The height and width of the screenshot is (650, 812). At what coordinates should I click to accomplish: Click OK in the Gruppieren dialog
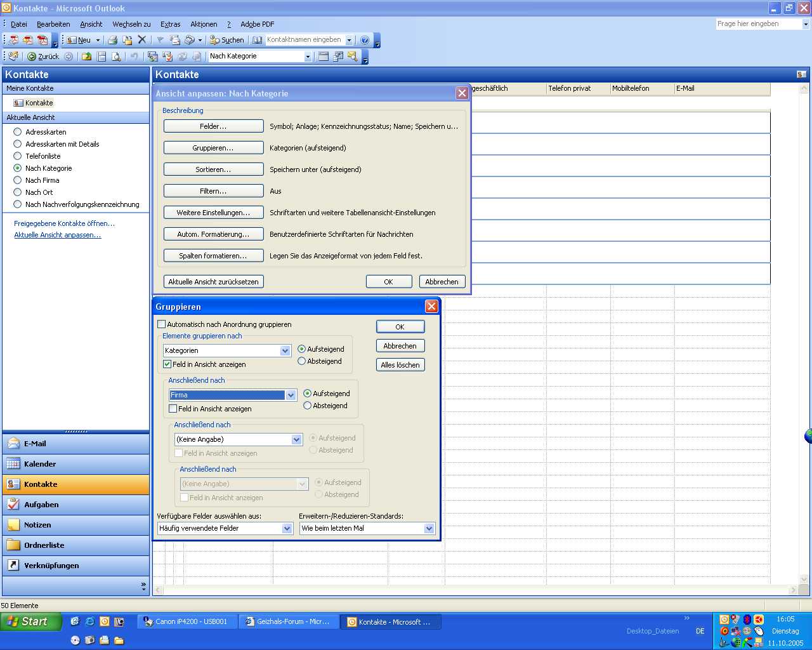[400, 327]
